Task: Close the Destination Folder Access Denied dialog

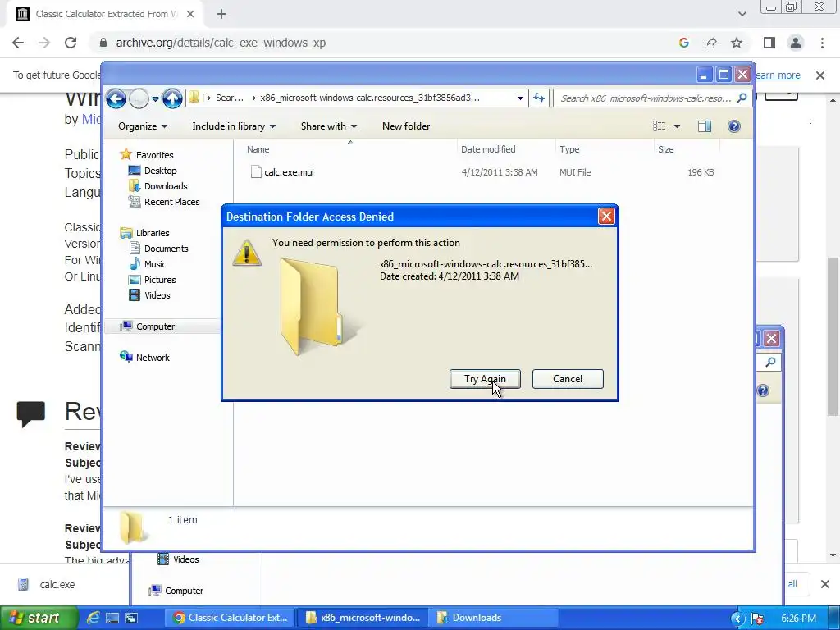Action: (606, 217)
